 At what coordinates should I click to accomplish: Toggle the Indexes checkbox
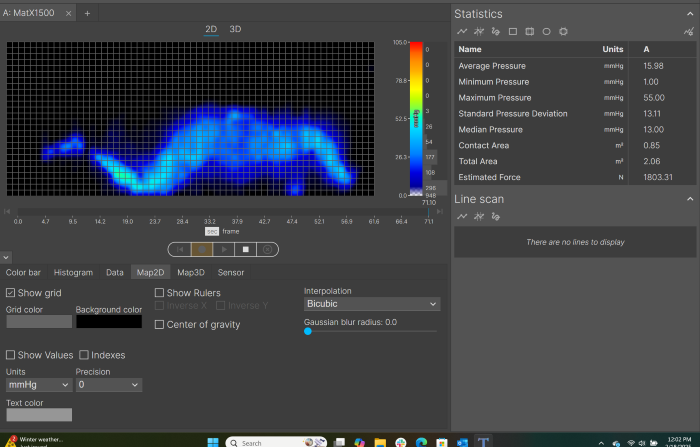[x=84, y=355]
